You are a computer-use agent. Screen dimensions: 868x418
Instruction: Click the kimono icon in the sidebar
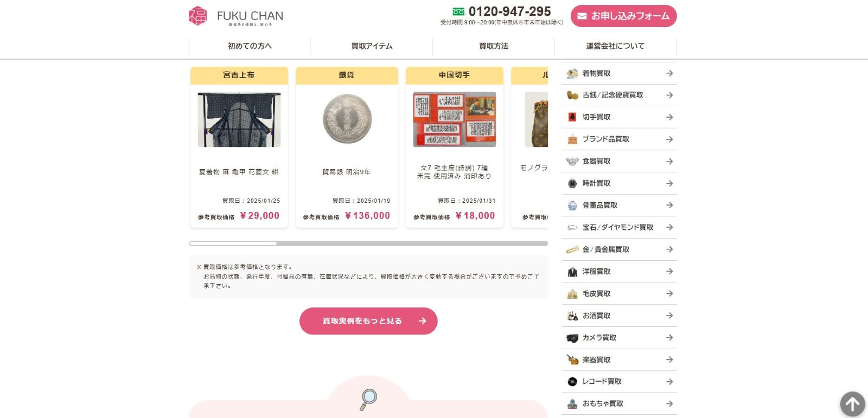pyautogui.click(x=572, y=73)
